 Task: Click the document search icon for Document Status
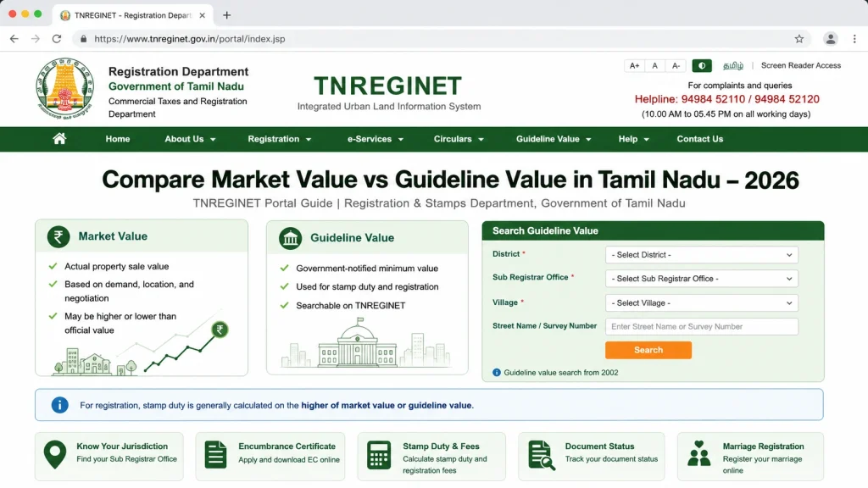(541, 455)
